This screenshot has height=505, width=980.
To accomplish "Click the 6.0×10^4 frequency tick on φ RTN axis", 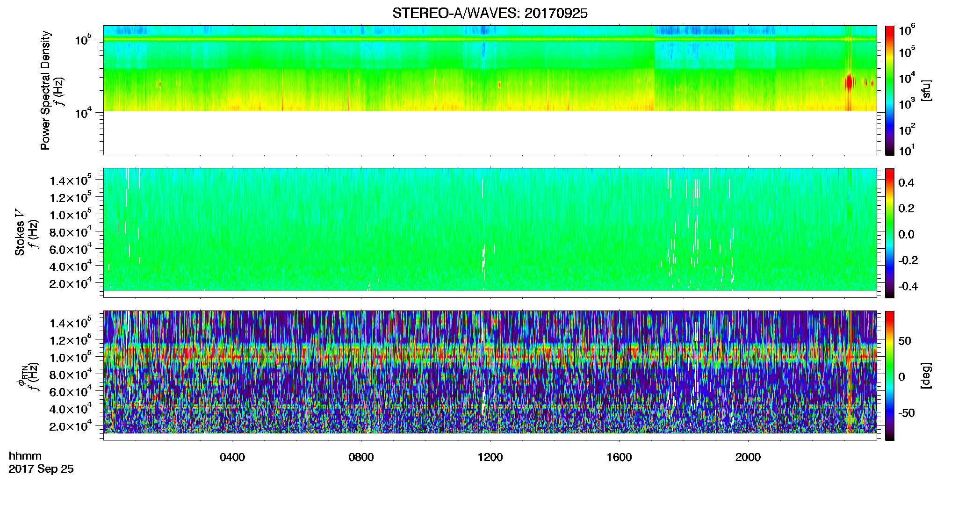I will (71, 392).
